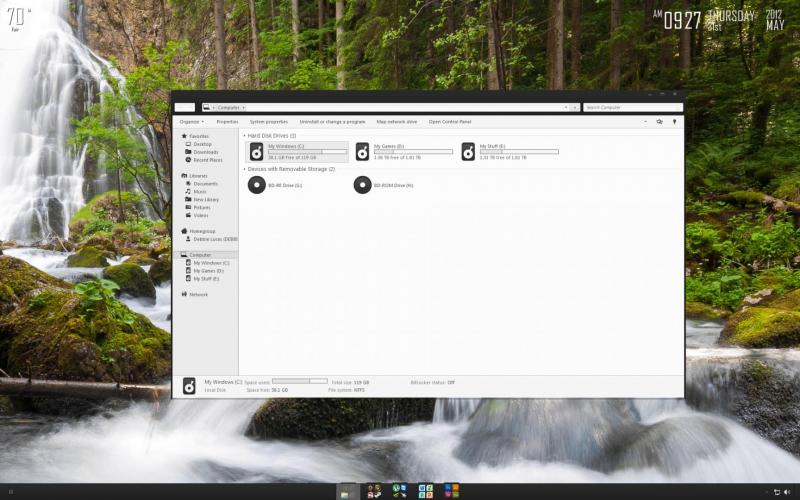Click Open Control Panel
Image resolution: width=800 pixels, height=500 pixels.
[449, 122]
